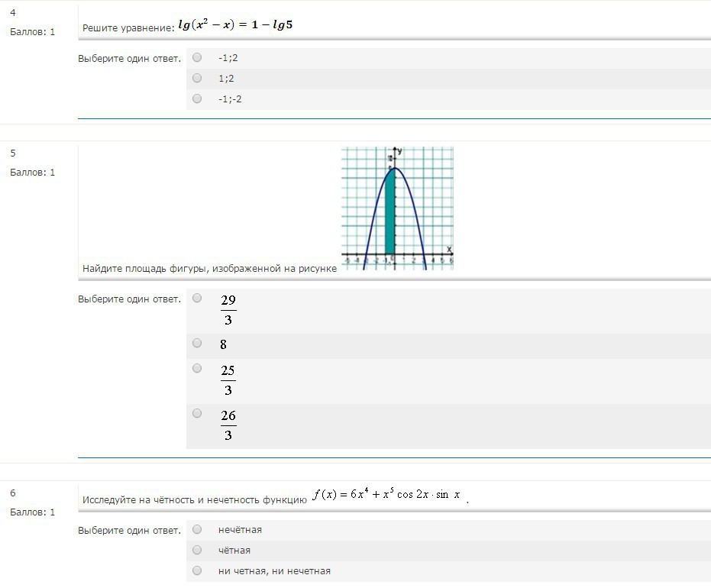Click 'Баллов: 1' under question 6
711x588 pixels.
(32, 512)
